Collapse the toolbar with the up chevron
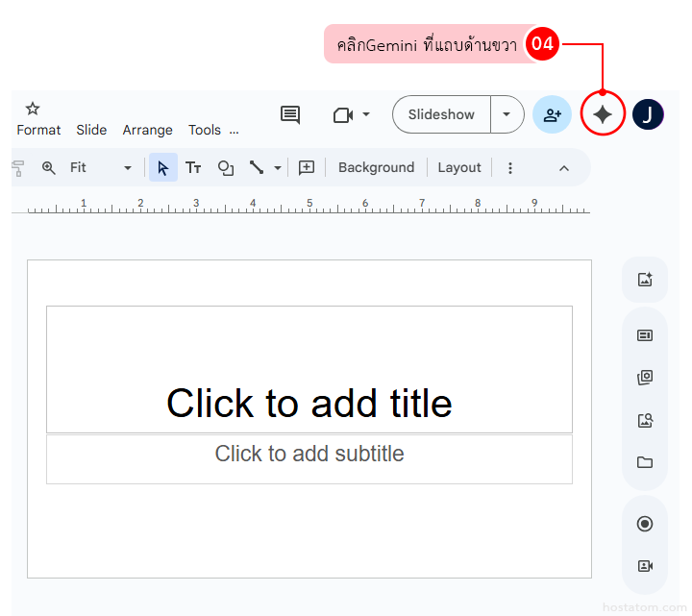 click(x=564, y=168)
